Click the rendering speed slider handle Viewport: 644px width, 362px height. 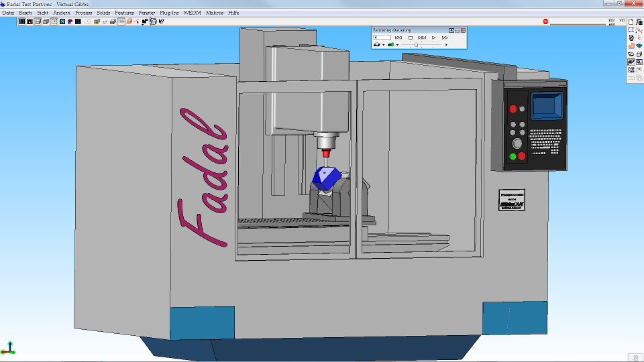pyautogui.click(x=416, y=45)
